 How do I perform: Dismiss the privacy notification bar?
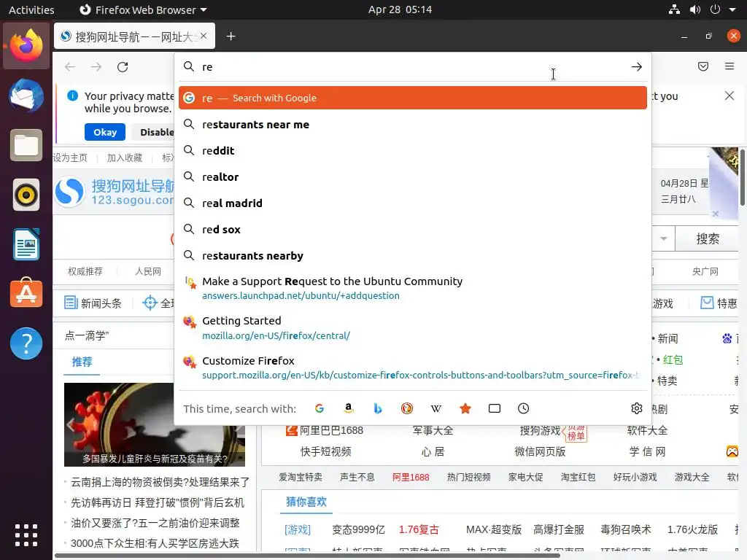[x=729, y=96]
